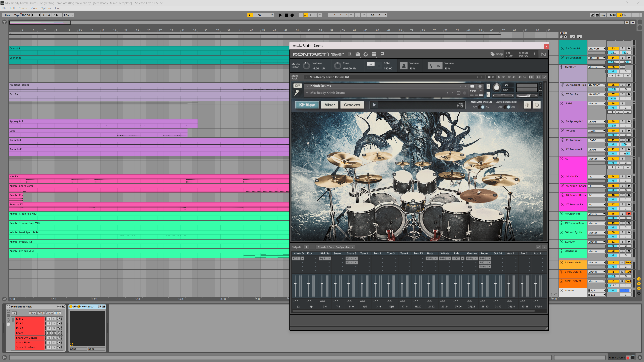This screenshot has width=644, height=362.
Task: Open the Create menu
Action: pos(22,8)
